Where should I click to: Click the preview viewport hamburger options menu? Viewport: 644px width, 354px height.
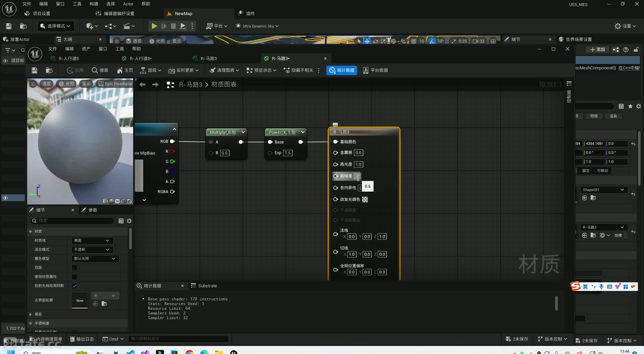pos(33,84)
